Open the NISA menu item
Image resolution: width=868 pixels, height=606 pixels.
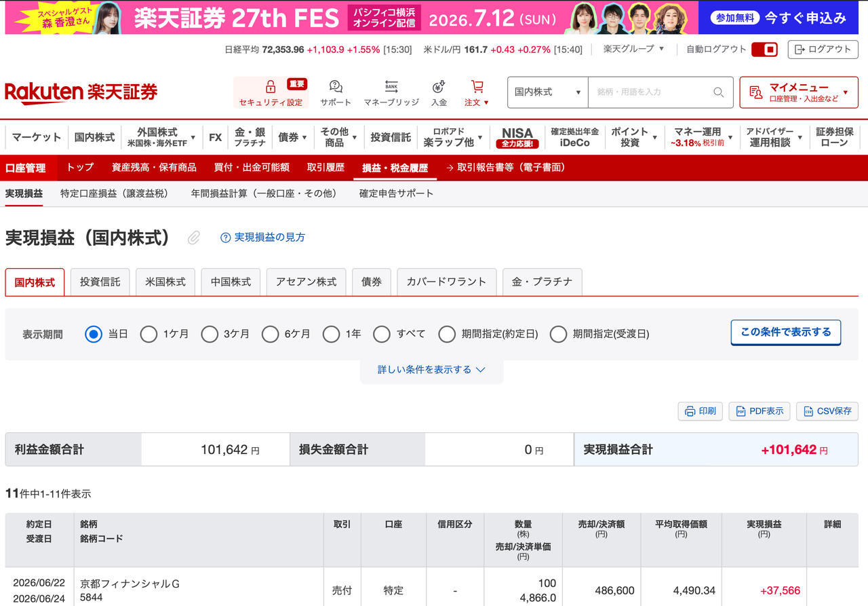pyautogui.click(x=517, y=137)
